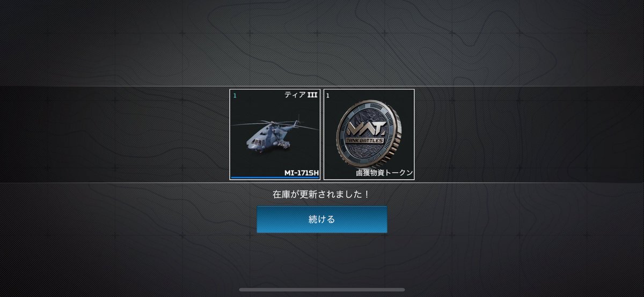Viewport: 644px width, 297px height.
Task: Click blue progress bar under helicopter card
Action: (275, 178)
